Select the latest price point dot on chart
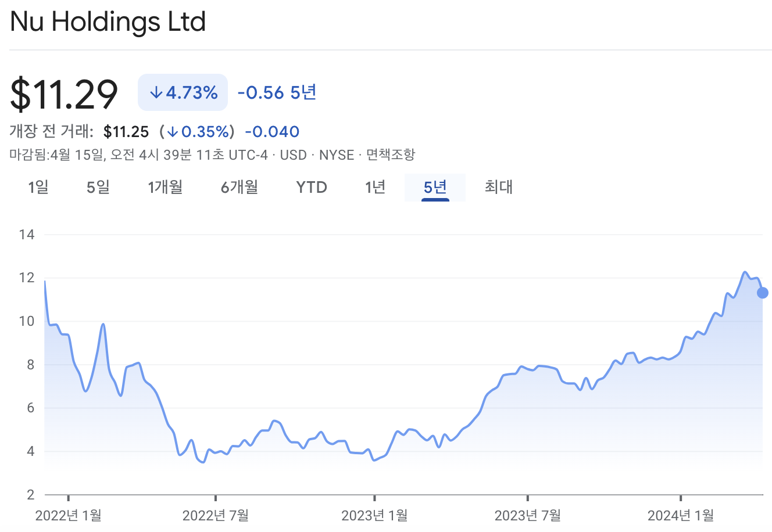 point(763,294)
